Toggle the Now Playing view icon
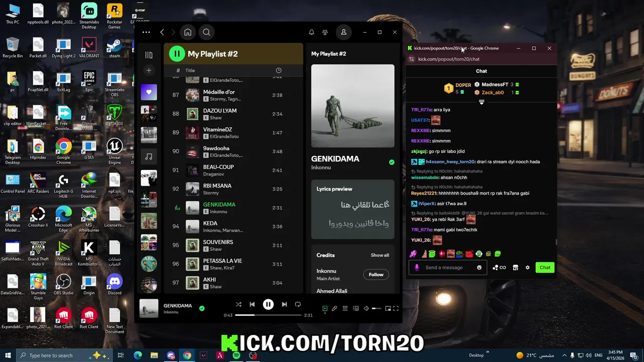 [x=325, y=308]
